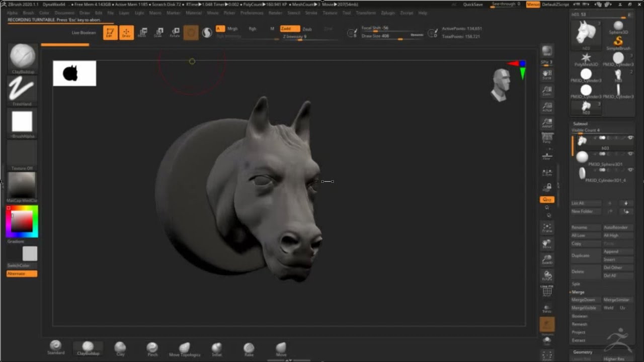The image size is (644, 362).
Task: Click the Zoom3D button on right shelf
Action: pyautogui.click(x=547, y=259)
